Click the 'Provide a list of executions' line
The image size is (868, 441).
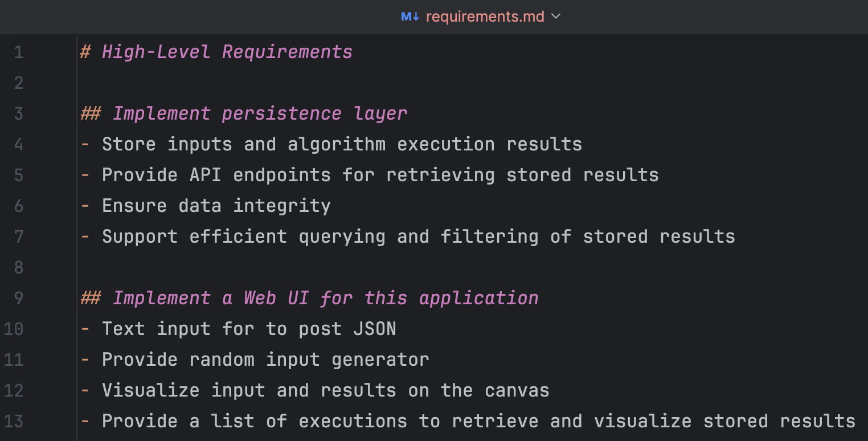tap(478, 421)
